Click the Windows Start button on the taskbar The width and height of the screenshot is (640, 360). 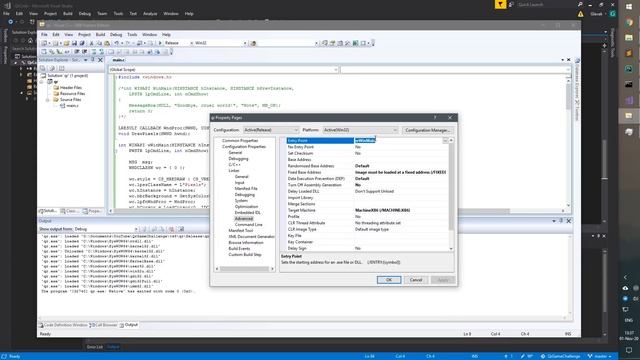tap(629, 7)
